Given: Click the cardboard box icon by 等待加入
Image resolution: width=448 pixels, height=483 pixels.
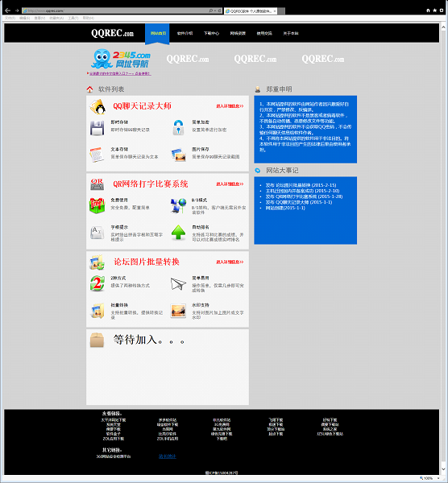Looking at the screenshot, I should 97,340.
